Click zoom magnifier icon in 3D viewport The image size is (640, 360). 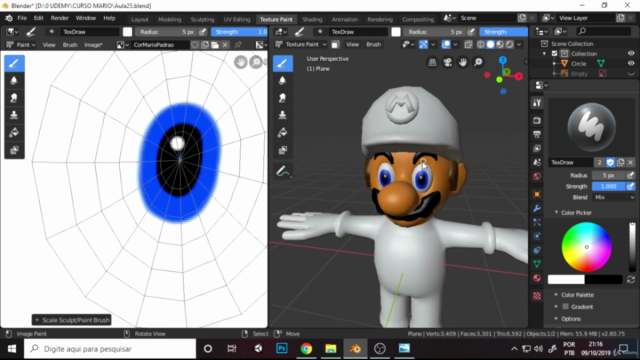pyautogui.click(x=478, y=62)
